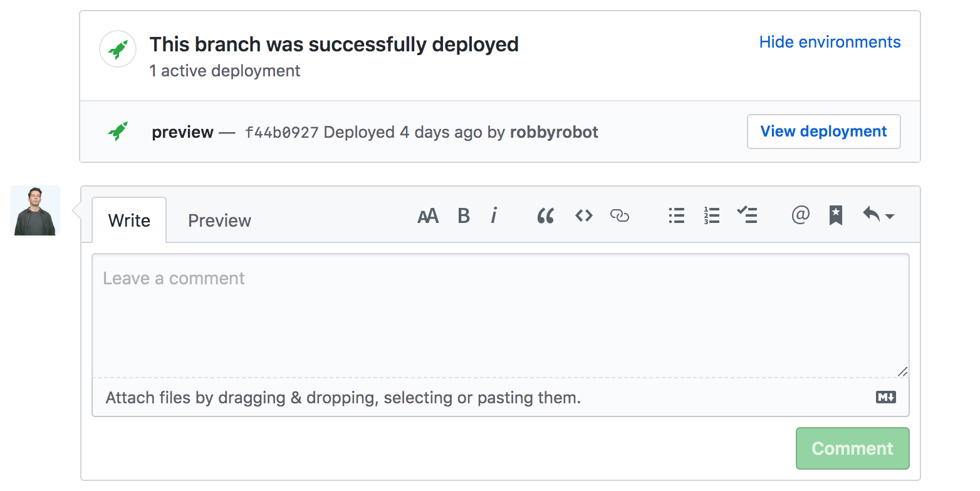Open the markdown formatting help icon
980x491 pixels.
[885, 396]
